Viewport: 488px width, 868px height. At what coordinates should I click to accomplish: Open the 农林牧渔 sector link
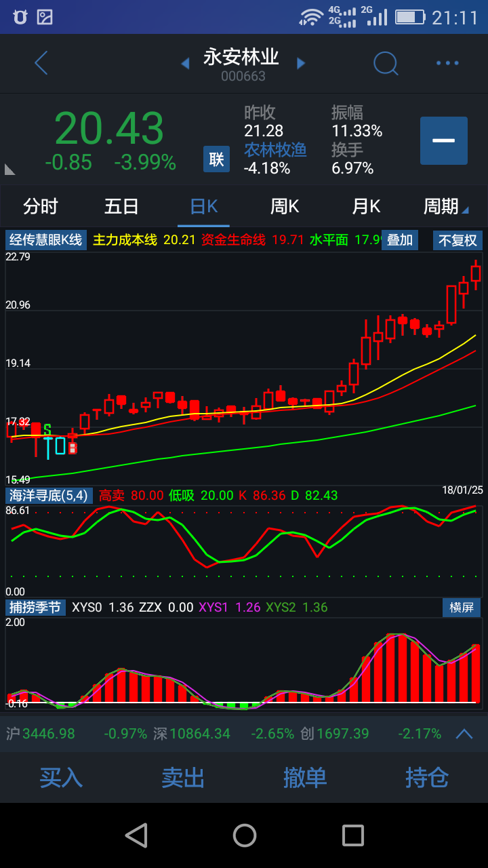(x=275, y=149)
